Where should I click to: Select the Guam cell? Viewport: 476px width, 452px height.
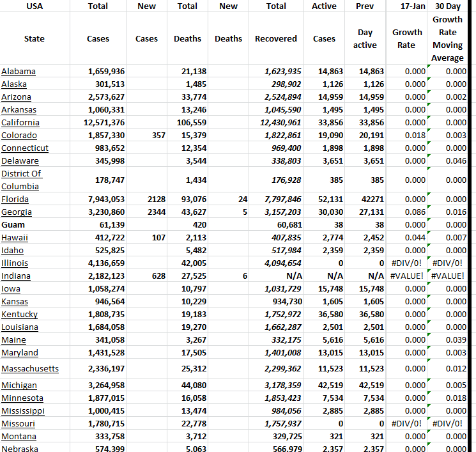click(x=14, y=224)
